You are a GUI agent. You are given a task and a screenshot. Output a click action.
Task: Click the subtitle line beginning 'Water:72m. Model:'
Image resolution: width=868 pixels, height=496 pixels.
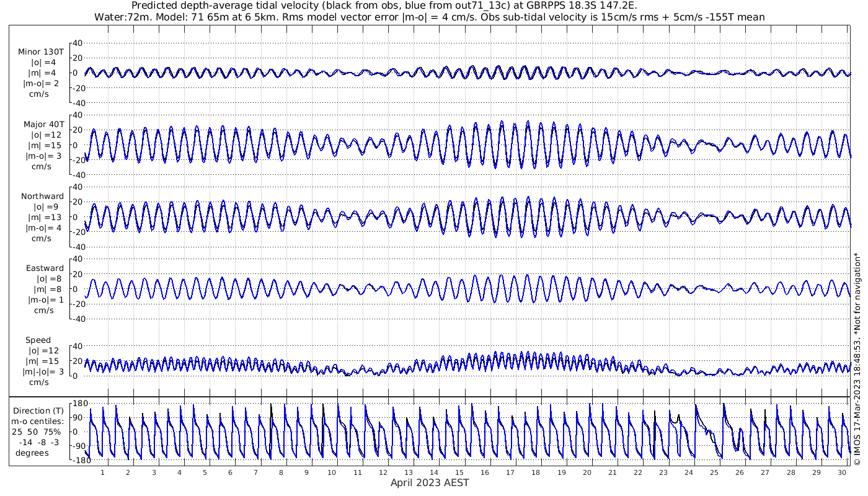tap(429, 17)
